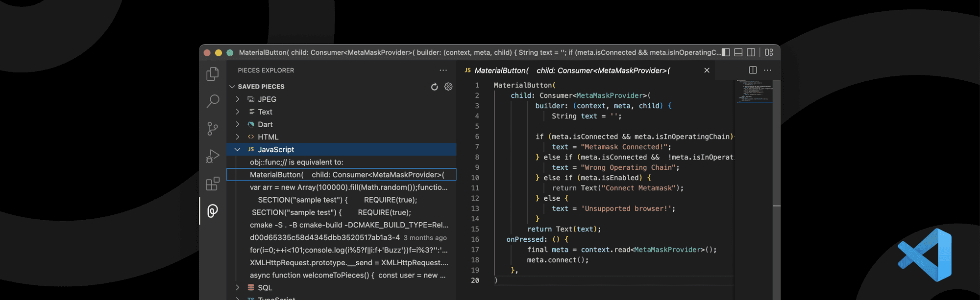Select the SQL database icon
The image size is (980, 300).
tap(251, 288)
